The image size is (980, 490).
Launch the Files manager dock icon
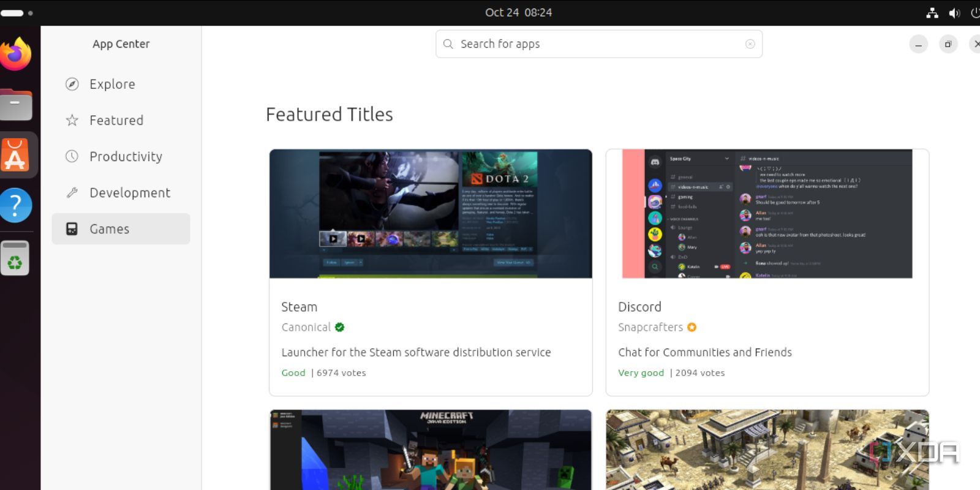point(15,105)
